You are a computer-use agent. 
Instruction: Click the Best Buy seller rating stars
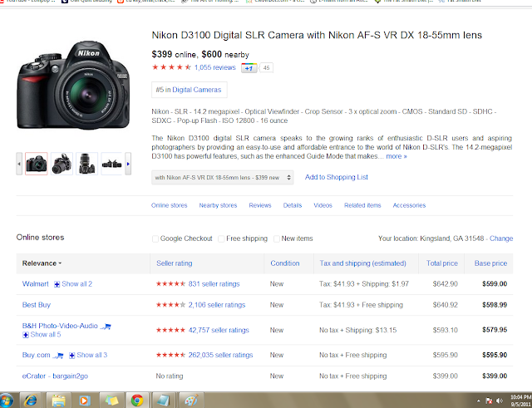tap(170, 305)
